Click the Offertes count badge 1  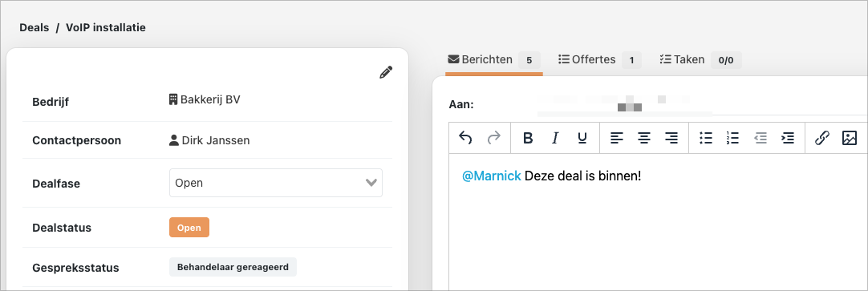click(x=631, y=60)
